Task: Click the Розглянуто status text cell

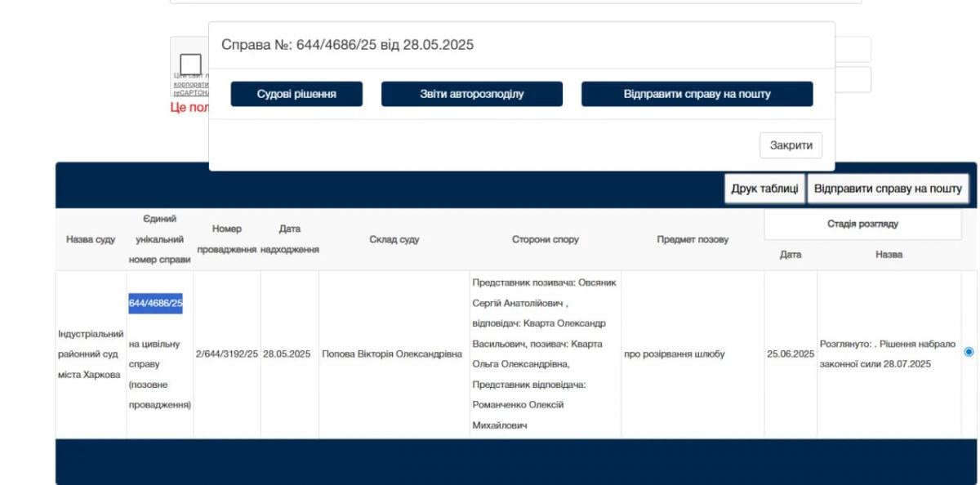Action: point(887,354)
